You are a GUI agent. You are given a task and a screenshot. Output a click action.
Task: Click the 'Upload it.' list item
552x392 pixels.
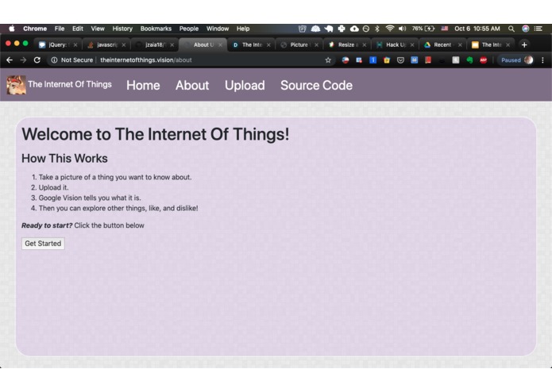[53, 187]
